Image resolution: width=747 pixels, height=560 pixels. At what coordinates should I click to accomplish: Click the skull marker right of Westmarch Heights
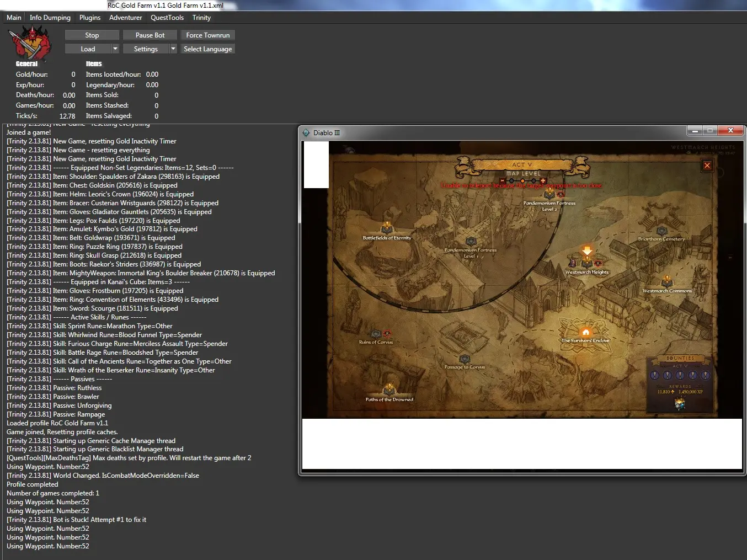598,263
